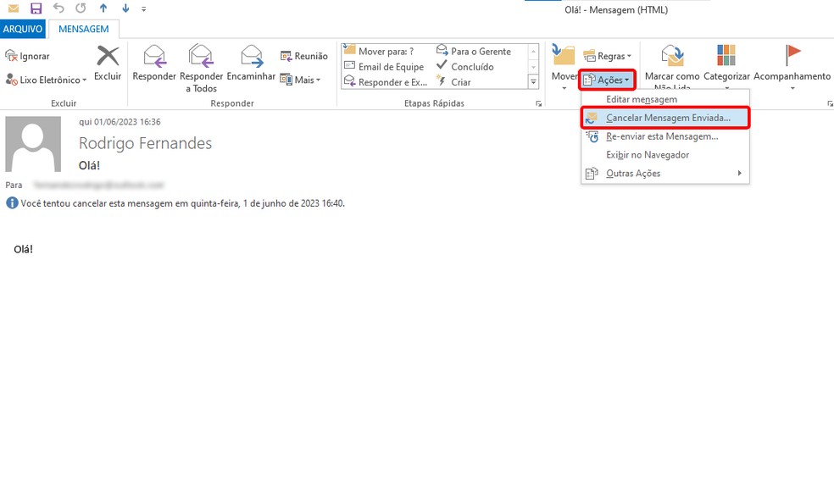Switch to the ARQUIVO tab
Viewport: 834px width, 504px height.
click(22, 28)
